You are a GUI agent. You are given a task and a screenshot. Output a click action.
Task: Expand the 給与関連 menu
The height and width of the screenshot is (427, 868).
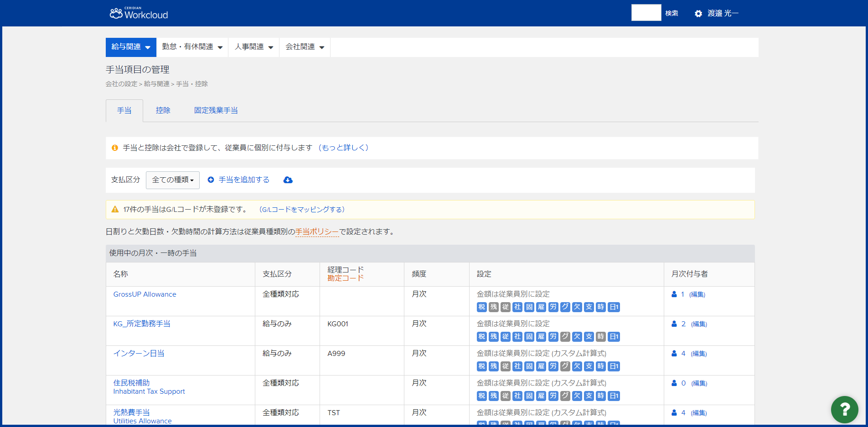click(131, 47)
